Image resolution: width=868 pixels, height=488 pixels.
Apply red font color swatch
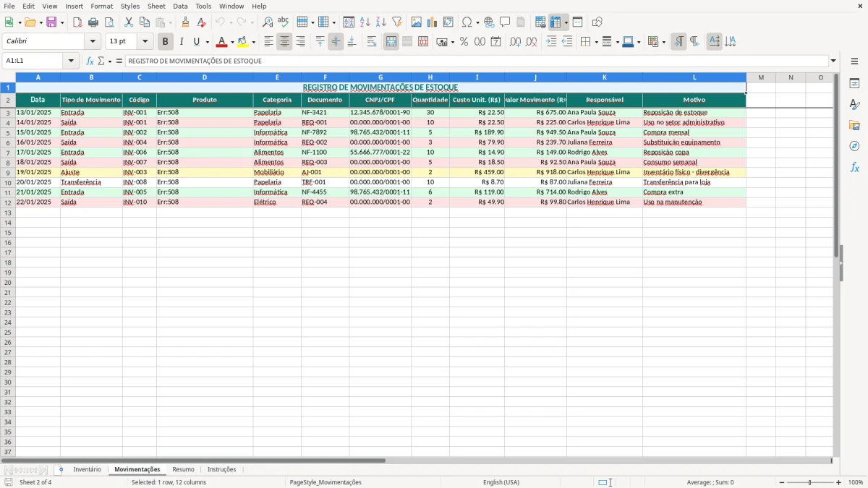223,42
